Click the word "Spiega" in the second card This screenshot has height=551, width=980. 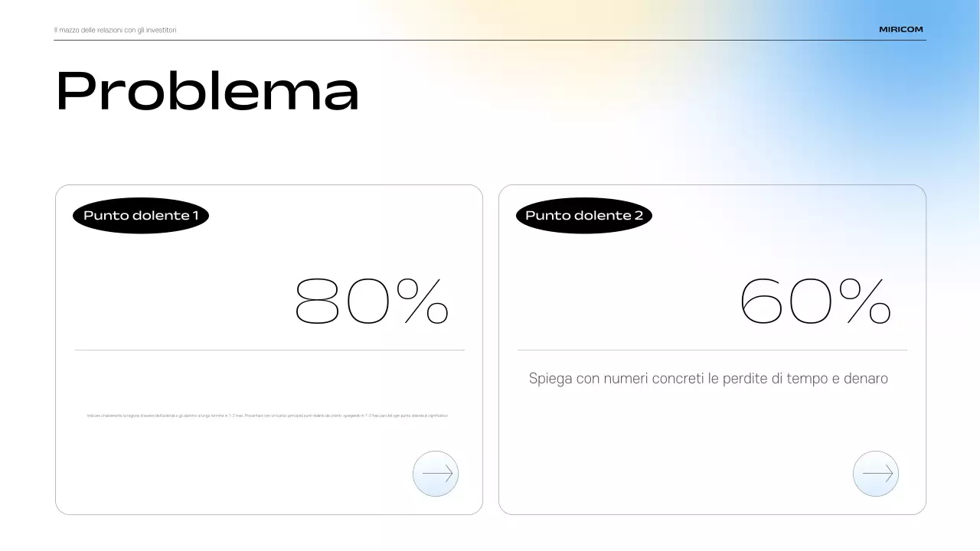tap(550, 380)
